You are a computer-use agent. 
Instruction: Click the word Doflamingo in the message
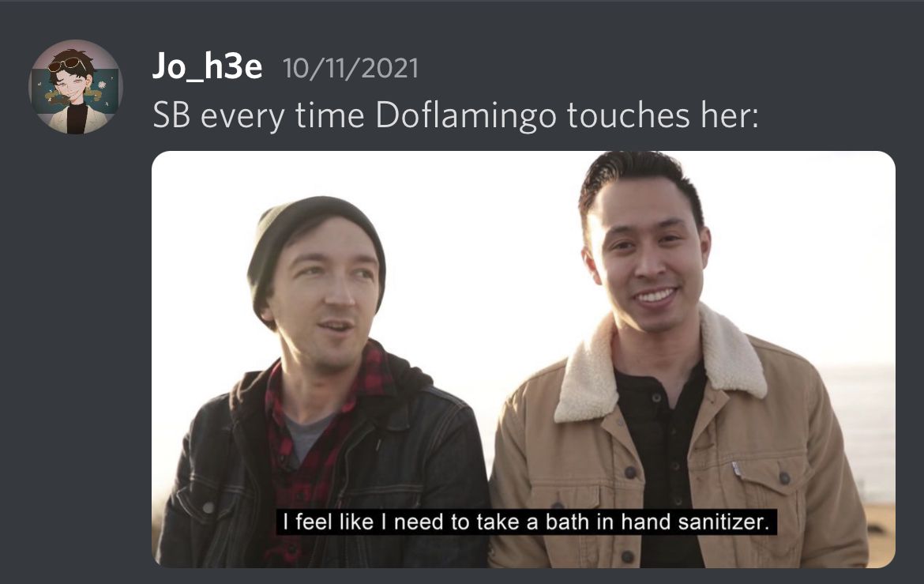click(465, 115)
